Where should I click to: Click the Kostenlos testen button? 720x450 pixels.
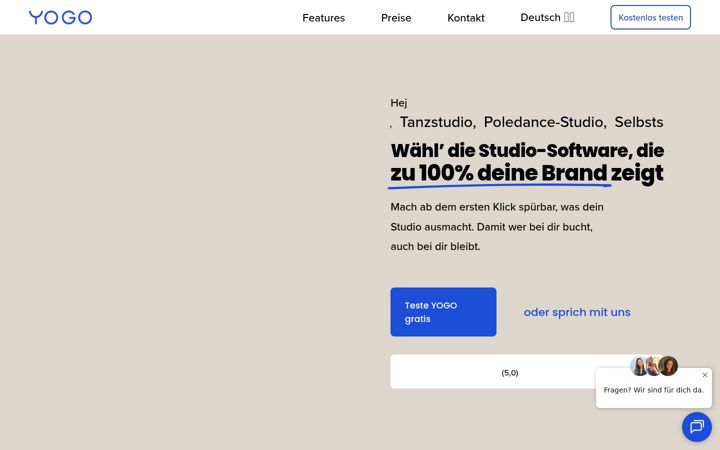(650, 17)
